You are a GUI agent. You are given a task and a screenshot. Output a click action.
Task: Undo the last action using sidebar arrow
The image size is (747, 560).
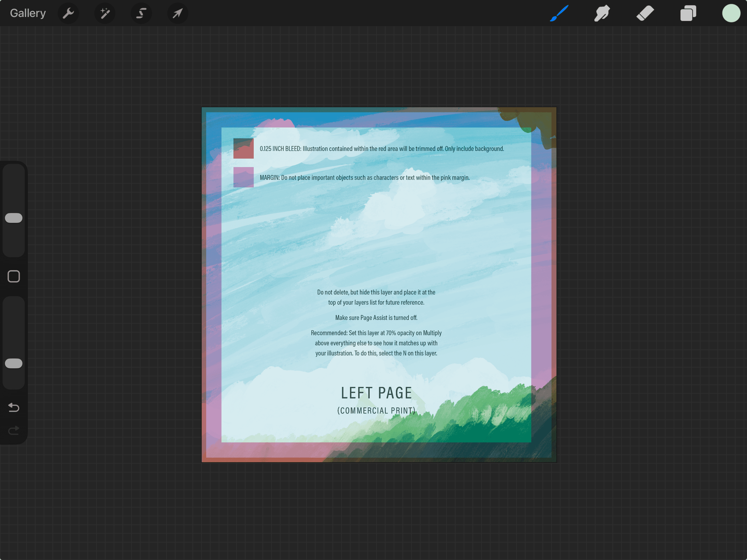pyautogui.click(x=13, y=407)
